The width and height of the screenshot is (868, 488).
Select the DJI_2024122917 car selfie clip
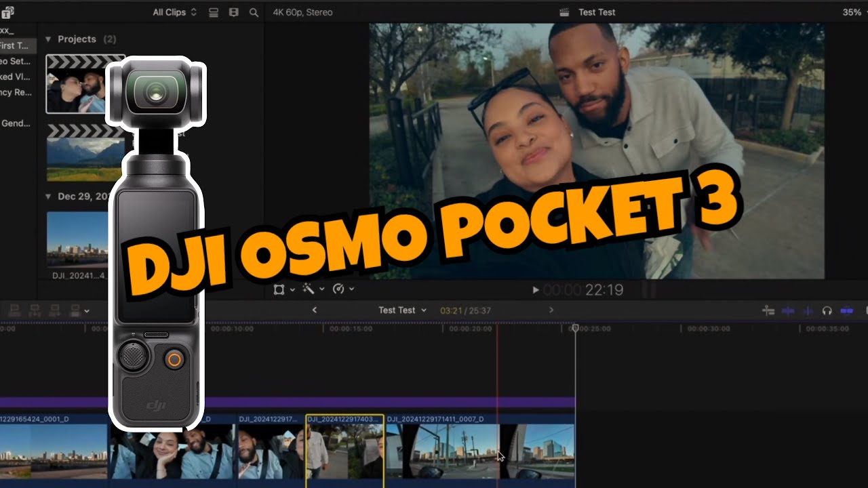pos(271,447)
